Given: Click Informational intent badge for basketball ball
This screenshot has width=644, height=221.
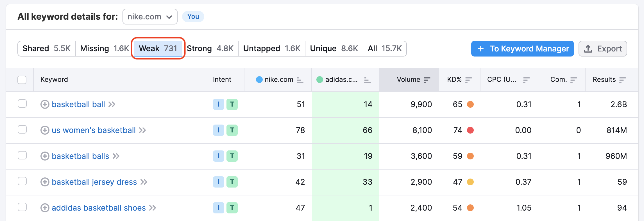Looking at the screenshot, I should pyautogui.click(x=218, y=104).
